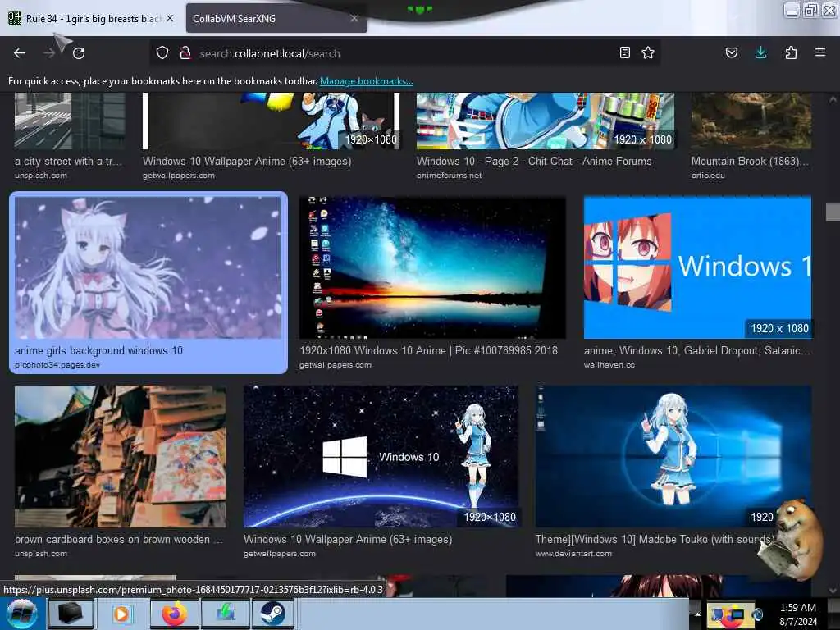The width and height of the screenshot is (840, 630).
Task: Click the vertical scrollbar thumb
Action: click(x=833, y=212)
